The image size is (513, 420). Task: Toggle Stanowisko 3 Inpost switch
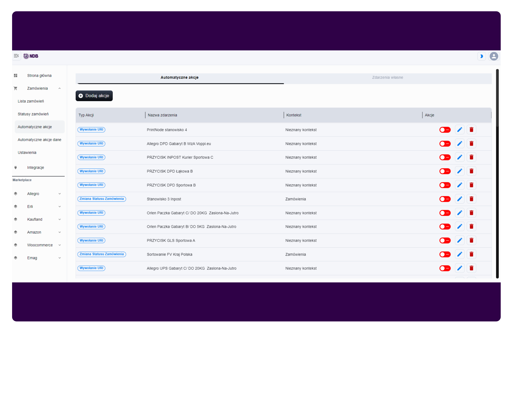[445, 199]
